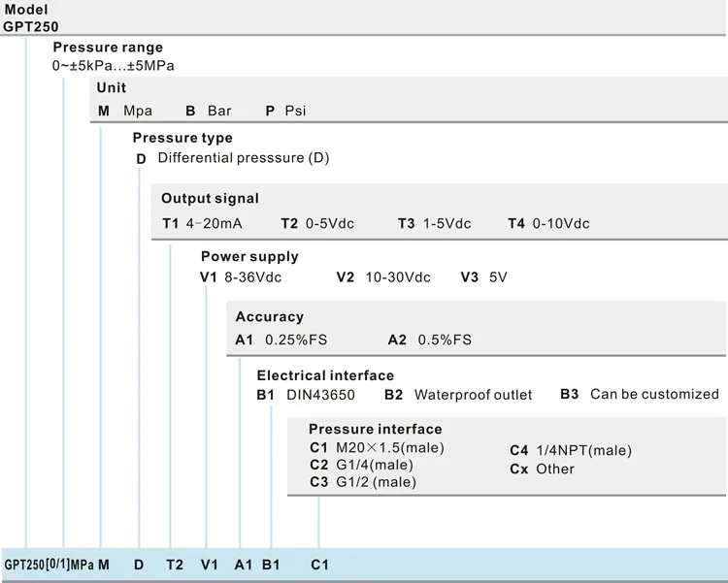Image resolution: width=728 pixels, height=583 pixels.
Task: Pick B3 Can be customized option
Action: [640, 394]
